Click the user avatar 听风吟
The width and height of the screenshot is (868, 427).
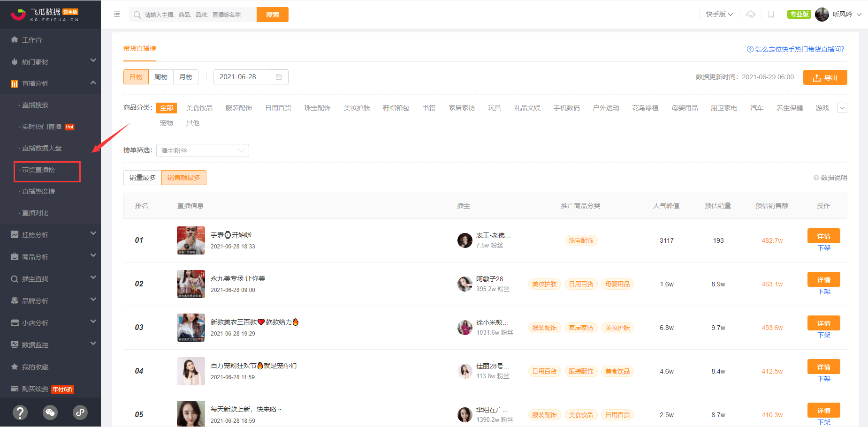[822, 15]
